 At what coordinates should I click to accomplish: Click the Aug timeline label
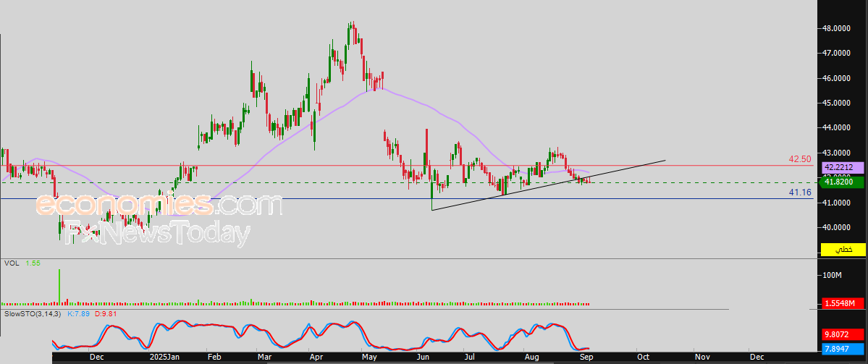(531, 358)
